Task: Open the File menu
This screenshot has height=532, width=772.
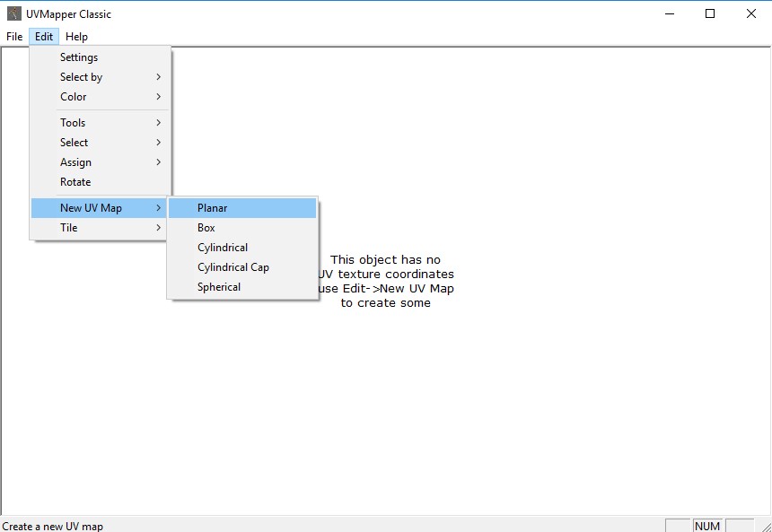Action: tap(14, 37)
